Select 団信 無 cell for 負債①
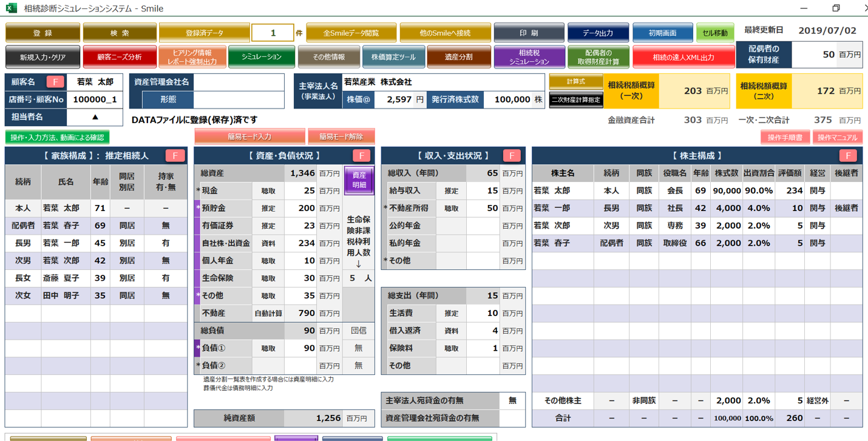This screenshot has width=868, height=441. [x=359, y=348]
